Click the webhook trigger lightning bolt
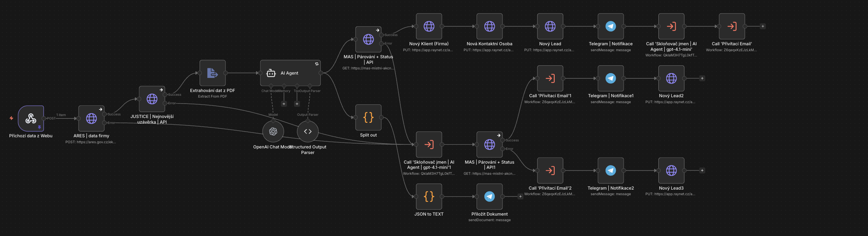This screenshot has width=868, height=236. pos(11,118)
